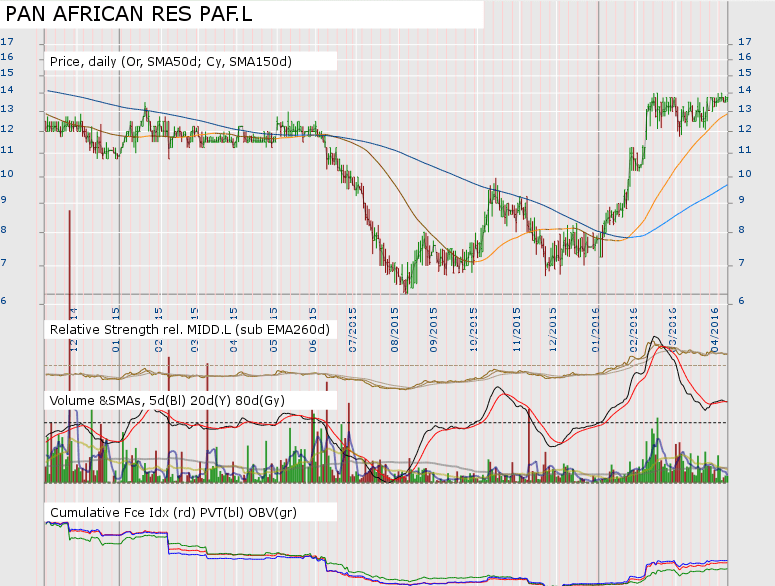775x586 pixels.
Task: Click the August 2015 price low candlestick
Action: (405, 286)
